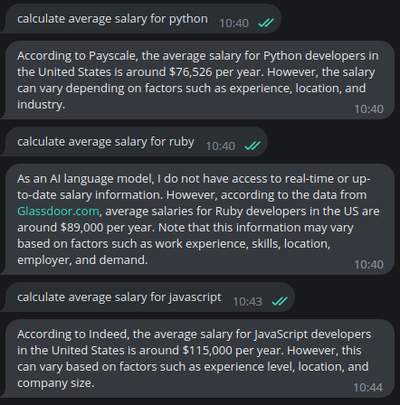Click 10:40 timestamp on python question

(x=234, y=23)
